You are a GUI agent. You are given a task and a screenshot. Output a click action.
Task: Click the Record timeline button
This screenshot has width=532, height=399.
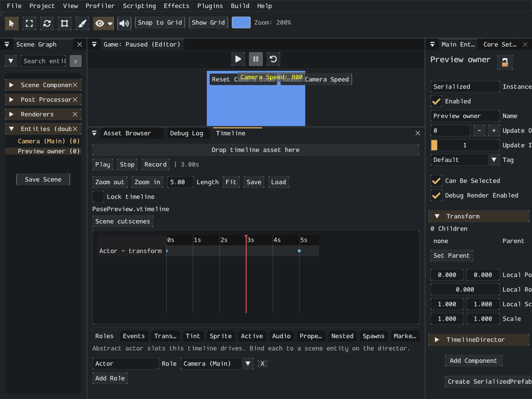[x=155, y=164]
